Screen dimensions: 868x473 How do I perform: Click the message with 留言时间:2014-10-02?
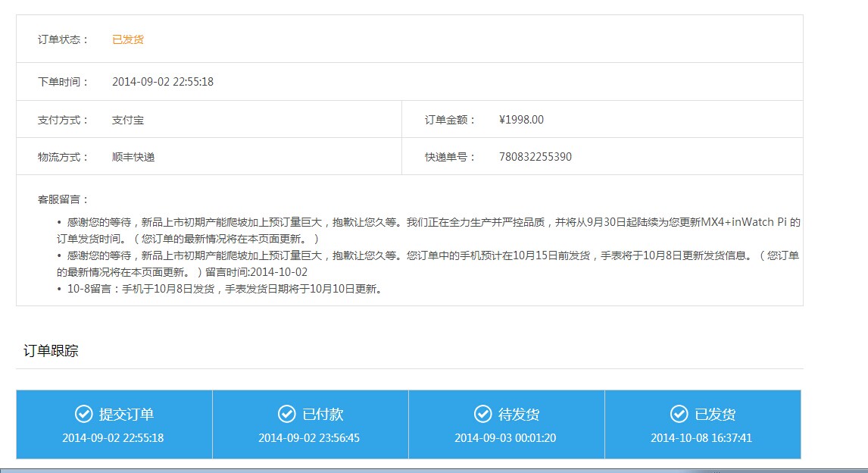coord(428,264)
